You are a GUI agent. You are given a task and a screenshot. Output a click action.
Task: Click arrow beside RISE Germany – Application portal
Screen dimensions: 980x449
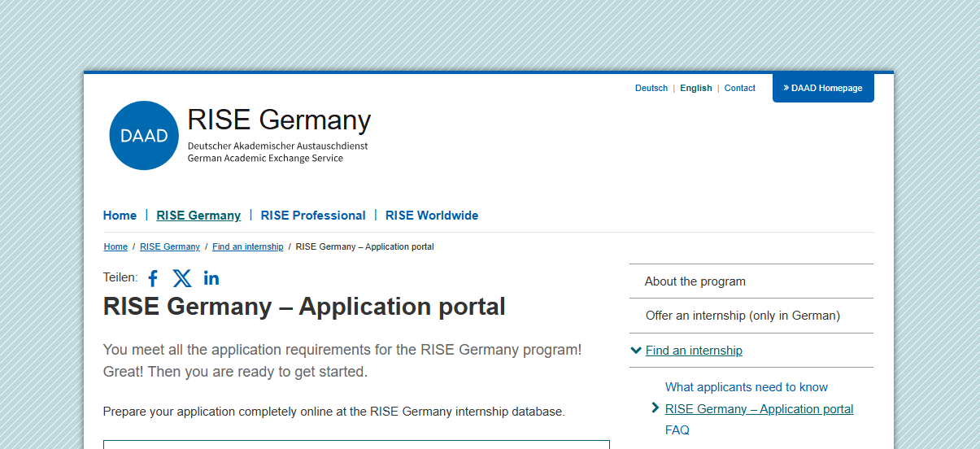(x=656, y=408)
